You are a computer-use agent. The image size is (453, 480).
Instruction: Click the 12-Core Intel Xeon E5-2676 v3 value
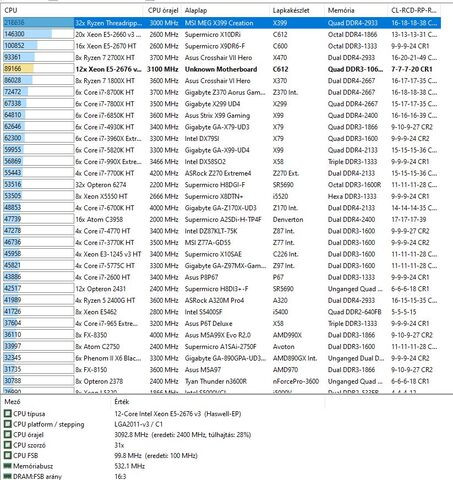pos(178,414)
